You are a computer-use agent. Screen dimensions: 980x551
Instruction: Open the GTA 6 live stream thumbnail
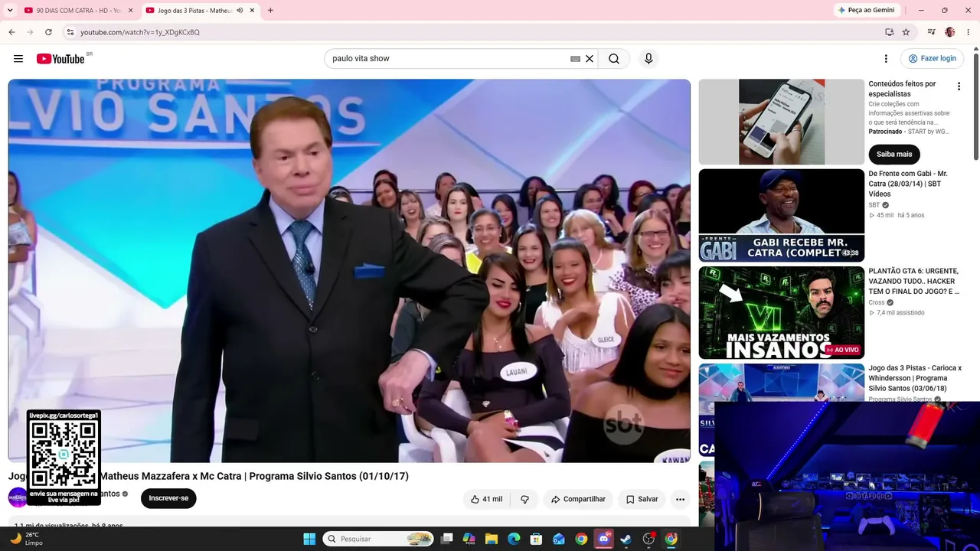coord(782,312)
